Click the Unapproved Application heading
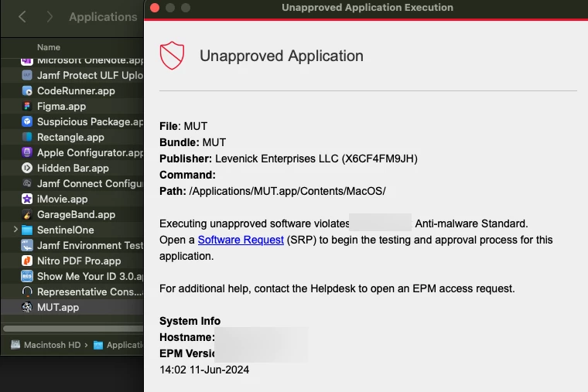Image resolution: width=588 pixels, height=392 pixels. (x=282, y=56)
